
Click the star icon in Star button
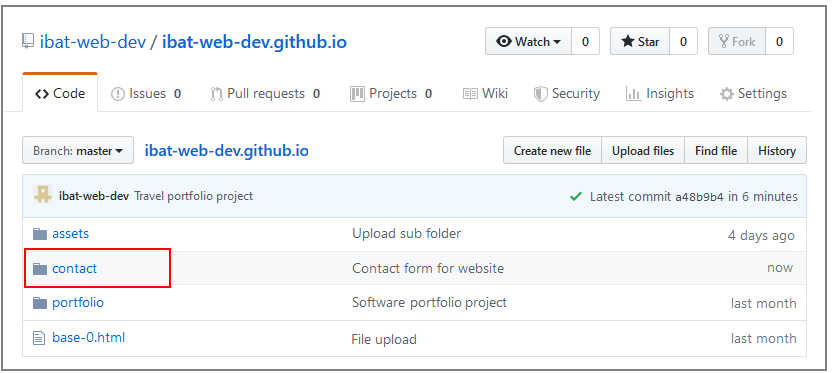point(628,42)
